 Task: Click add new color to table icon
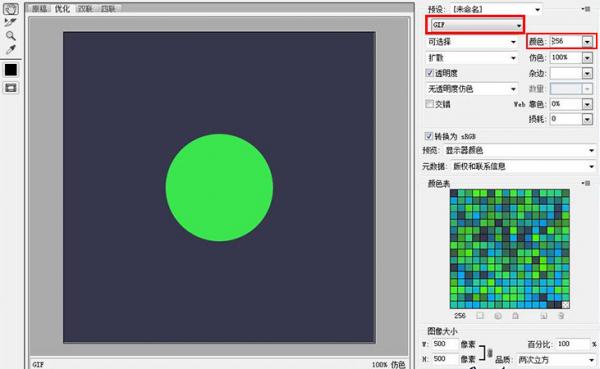[x=543, y=316]
